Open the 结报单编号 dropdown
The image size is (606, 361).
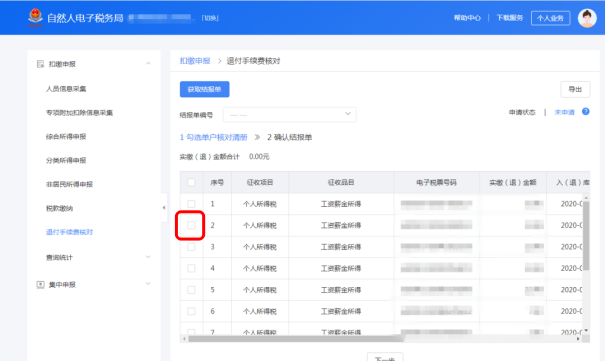(289, 114)
